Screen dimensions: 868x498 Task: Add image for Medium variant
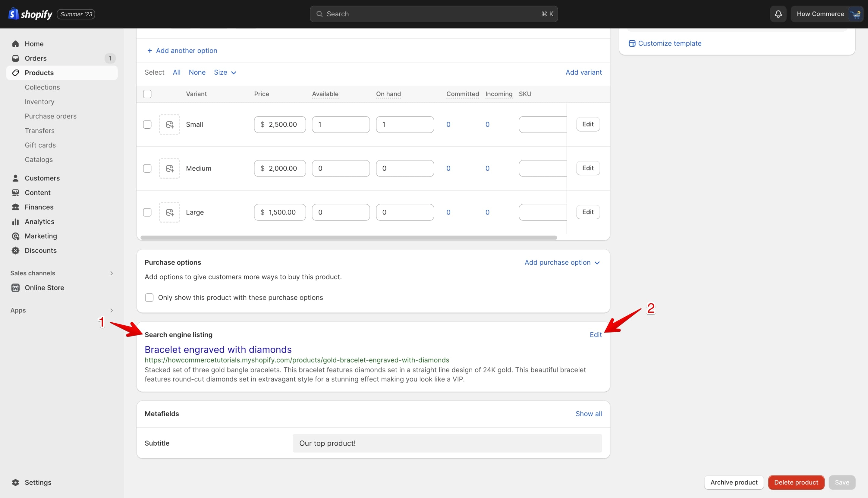coord(169,168)
